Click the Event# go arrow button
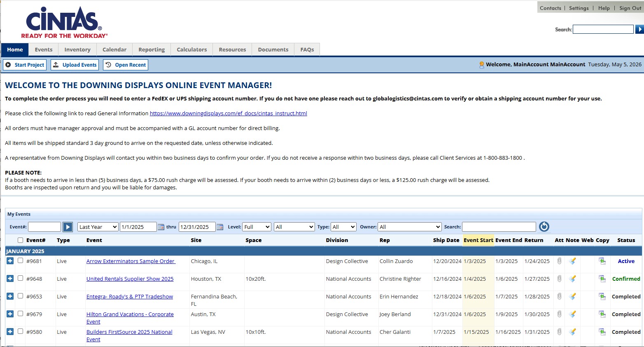 click(68, 227)
